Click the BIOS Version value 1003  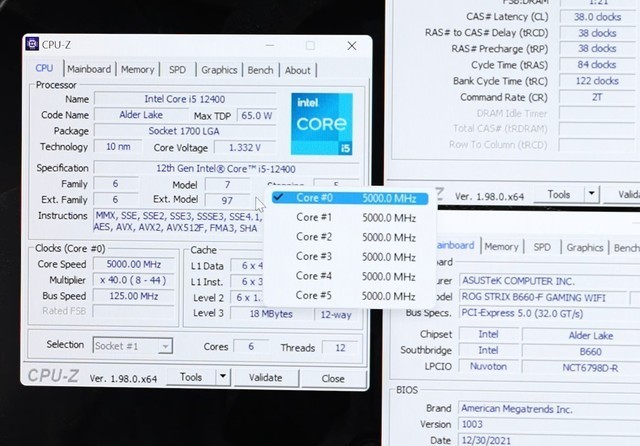[549, 424]
